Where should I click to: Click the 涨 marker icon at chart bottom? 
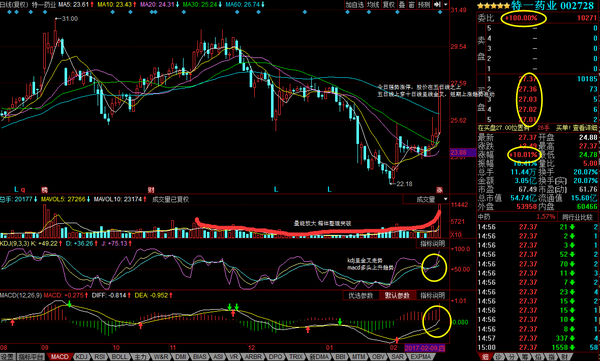(439, 189)
